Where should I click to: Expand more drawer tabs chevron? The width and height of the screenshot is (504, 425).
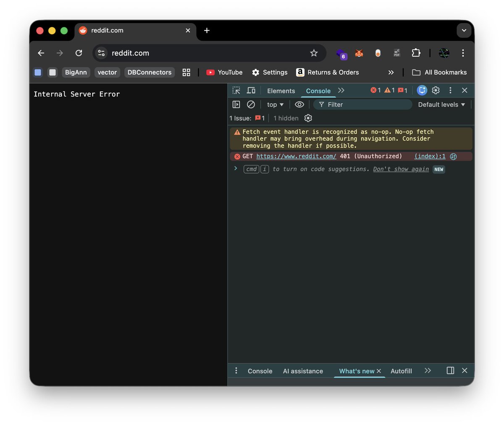(428, 370)
